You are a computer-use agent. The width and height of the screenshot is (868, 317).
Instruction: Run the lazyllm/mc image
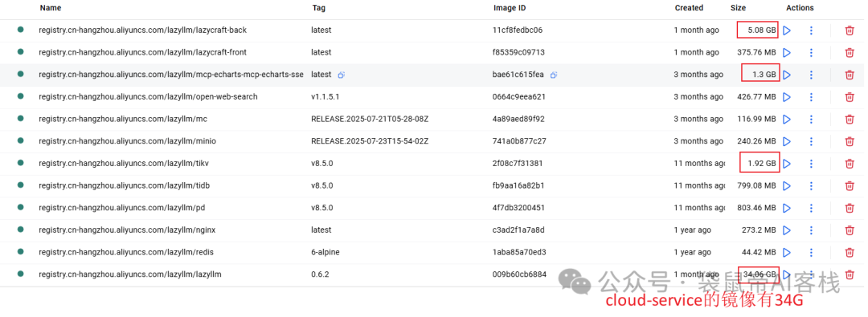787,119
